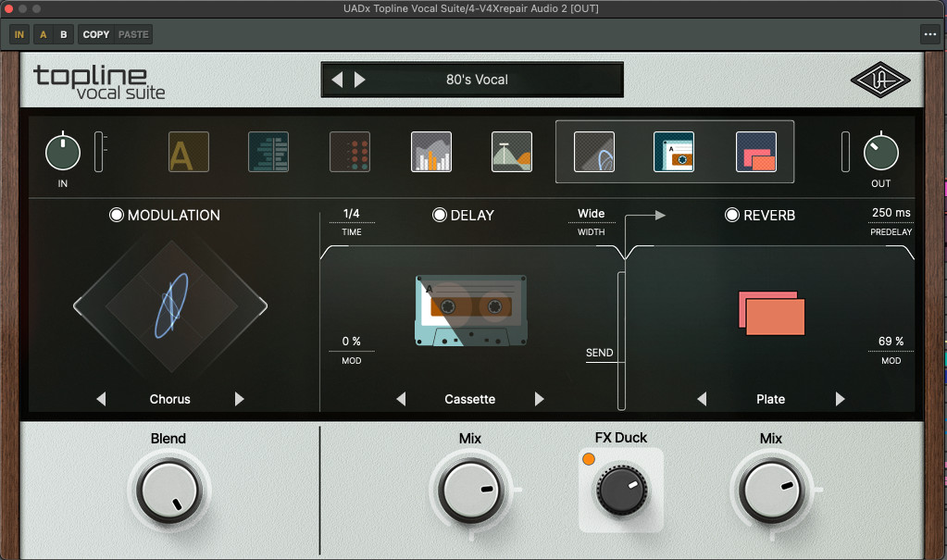Click the 250 ms PREDELAY value
Screen dimensions: 947x560
click(x=891, y=213)
